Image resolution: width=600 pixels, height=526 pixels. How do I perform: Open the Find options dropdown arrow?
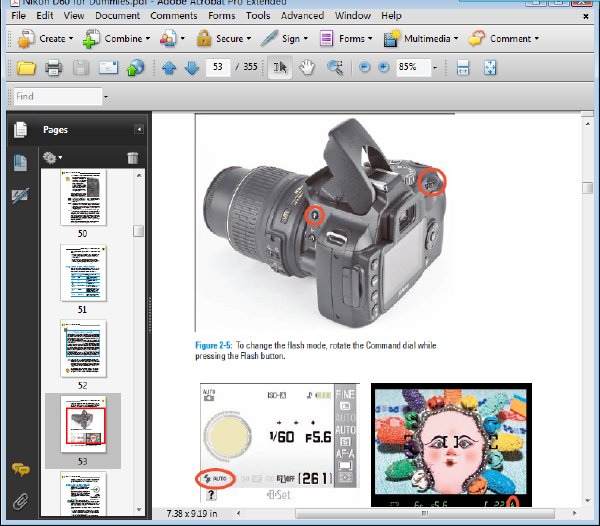[x=106, y=97]
